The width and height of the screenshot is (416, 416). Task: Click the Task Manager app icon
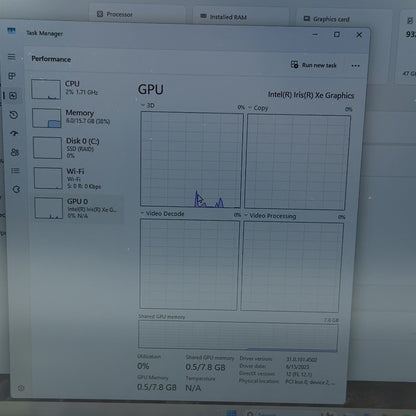pyautogui.click(x=11, y=31)
